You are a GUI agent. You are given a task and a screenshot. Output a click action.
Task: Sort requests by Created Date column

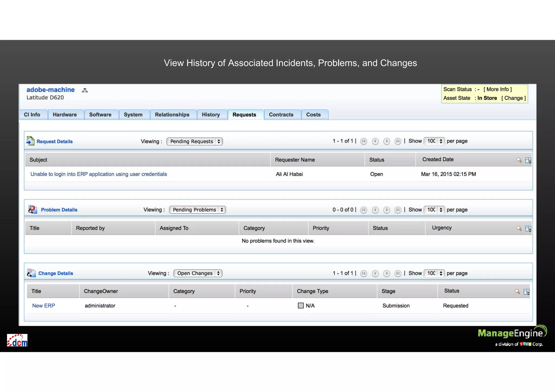[x=438, y=159]
